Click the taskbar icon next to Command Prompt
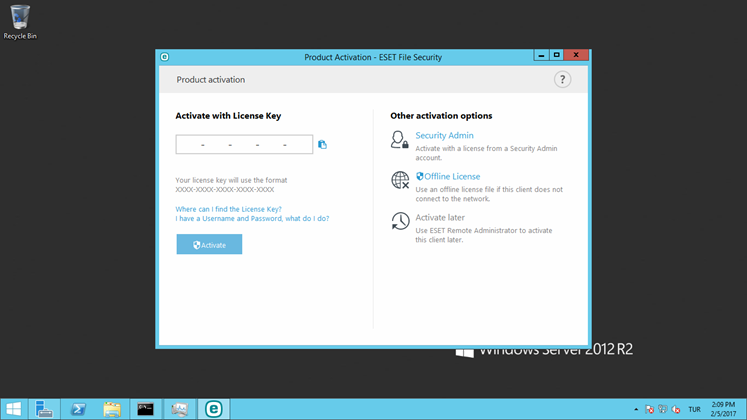The image size is (747, 420). pos(180,409)
